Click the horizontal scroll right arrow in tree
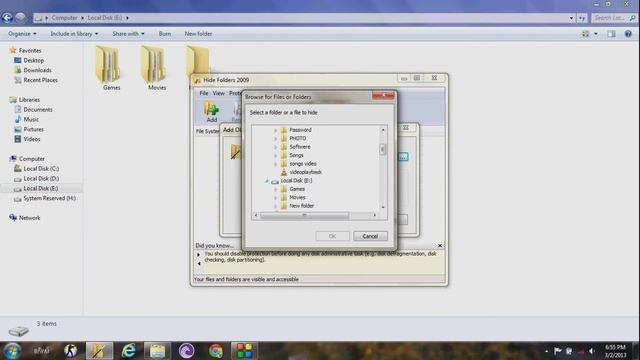This screenshot has height=360, width=640. click(x=375, y=215)
